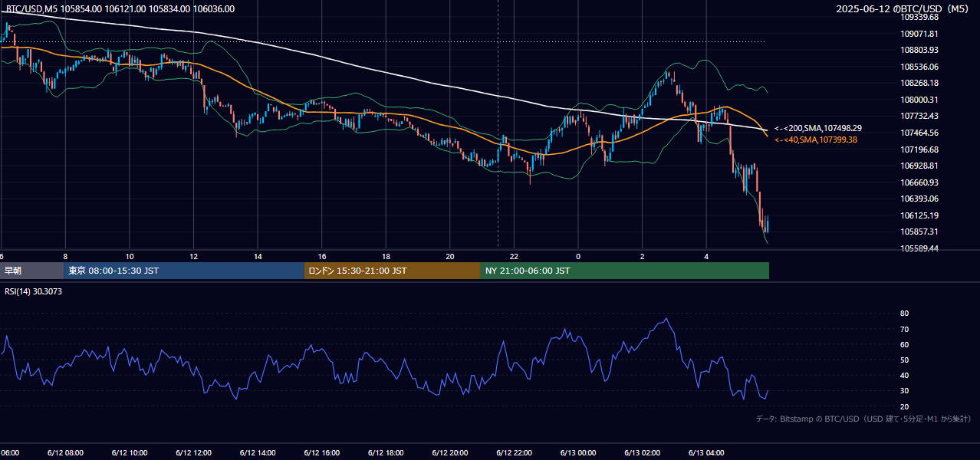Click price axis value 109071.81
The width and height of the screenshot is (980, 460).
919,34
